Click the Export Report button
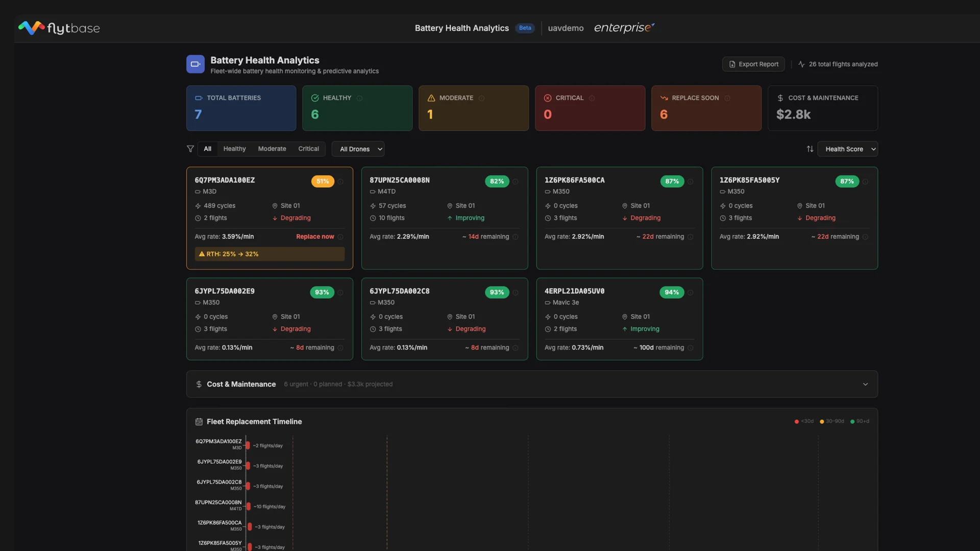This screenshot has width=980, height=551. coord(753,64)
